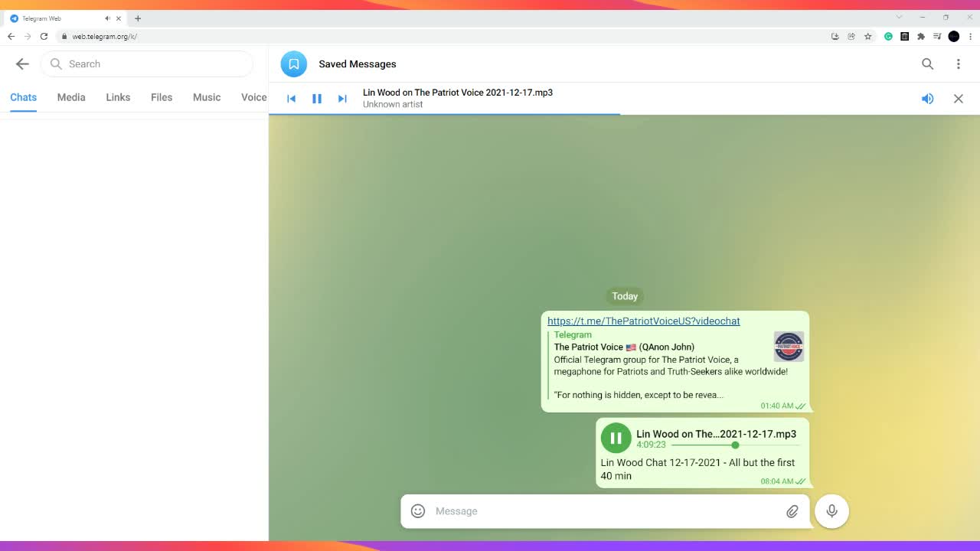Click audio title in top player

pos(458,93)
